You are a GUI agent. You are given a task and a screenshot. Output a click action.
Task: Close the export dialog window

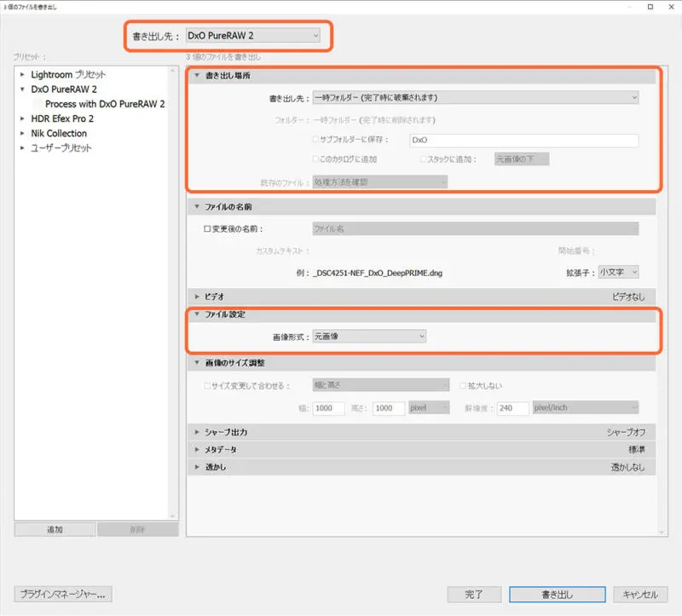pyautogui.click(x=672, y=7)
